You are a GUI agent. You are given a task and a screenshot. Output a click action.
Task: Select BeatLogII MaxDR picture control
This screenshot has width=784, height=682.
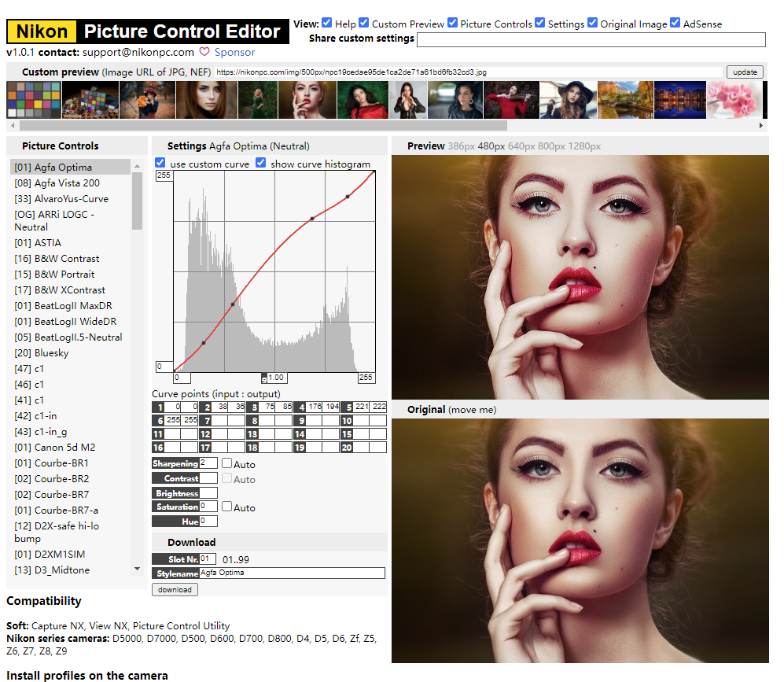64,305
